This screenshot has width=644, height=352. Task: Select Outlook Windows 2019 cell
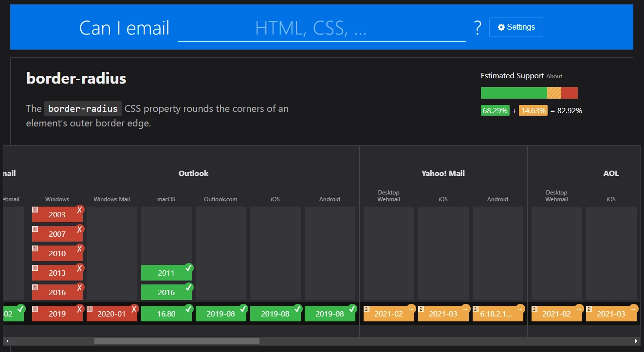tap(57, 314)
